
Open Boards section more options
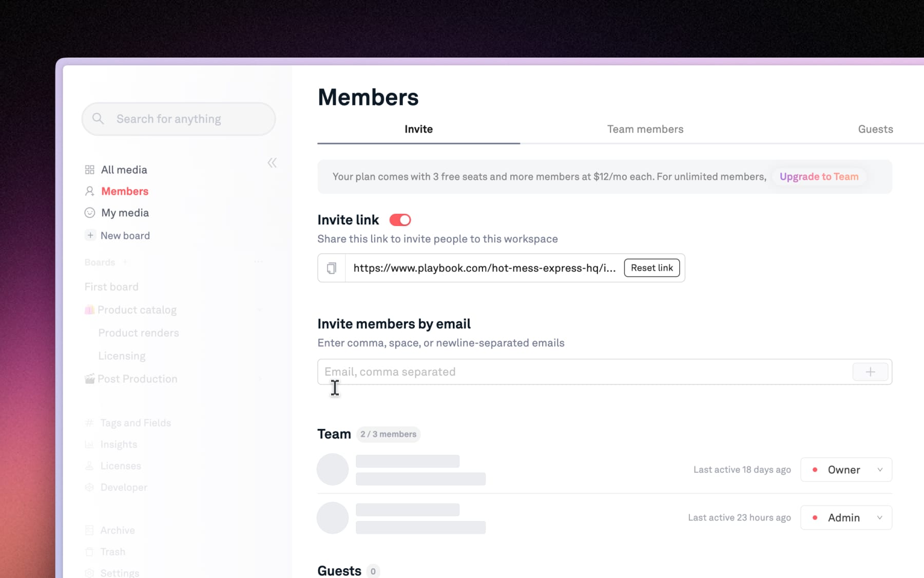(x=258, y=262)
